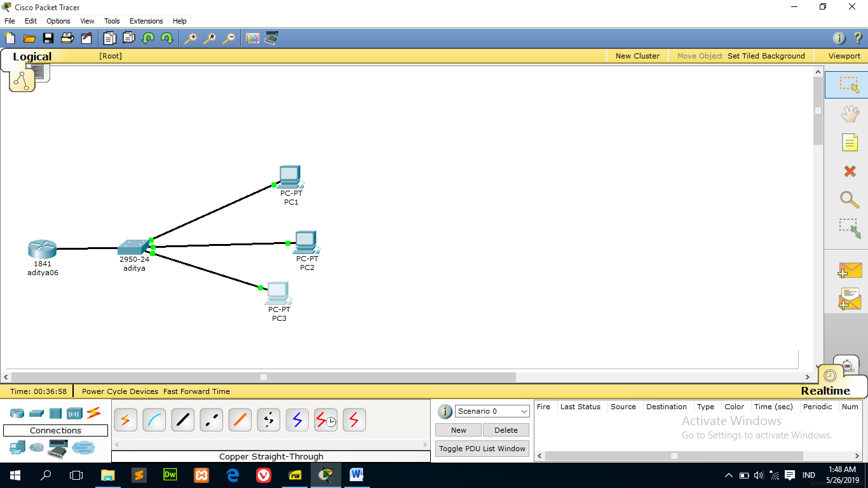Select End Devices category

tap(17, 448)
